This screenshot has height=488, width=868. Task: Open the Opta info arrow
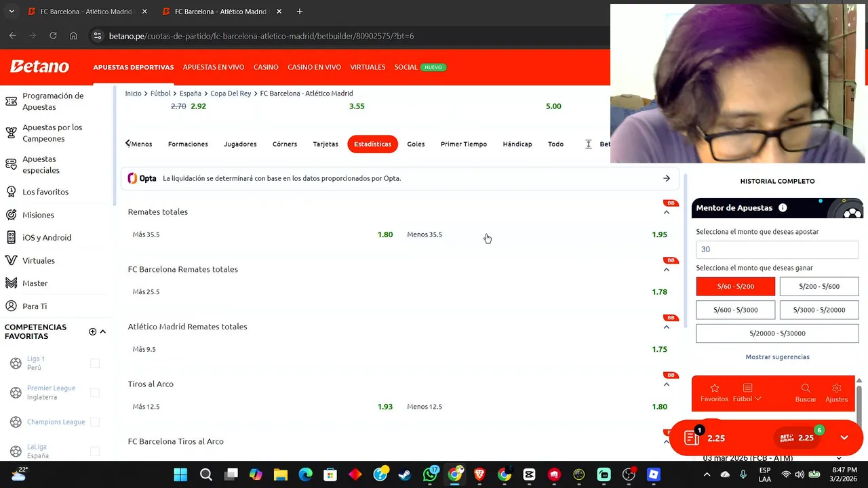[667, 178]
